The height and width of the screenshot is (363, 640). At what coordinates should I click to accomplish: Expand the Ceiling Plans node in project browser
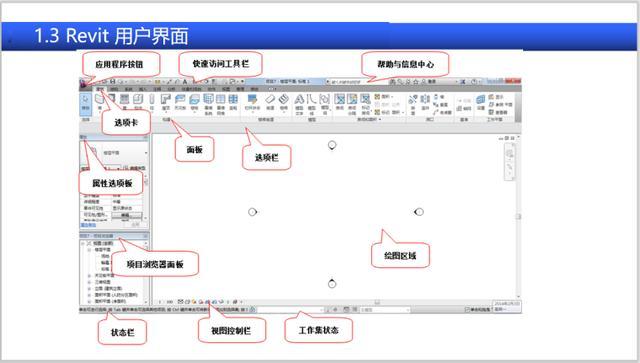89,276
